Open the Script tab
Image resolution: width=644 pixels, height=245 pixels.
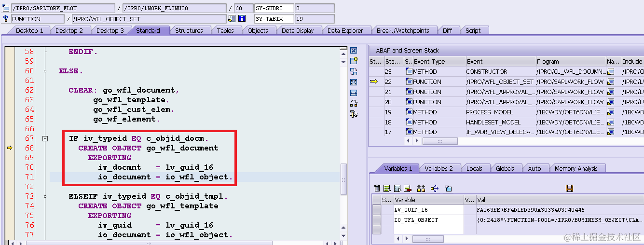(473, 30)
